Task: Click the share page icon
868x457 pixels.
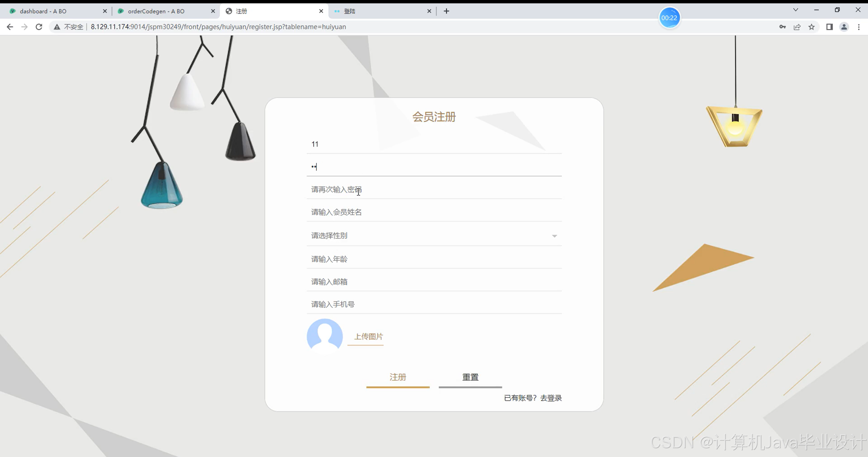Action: point(797,27)
